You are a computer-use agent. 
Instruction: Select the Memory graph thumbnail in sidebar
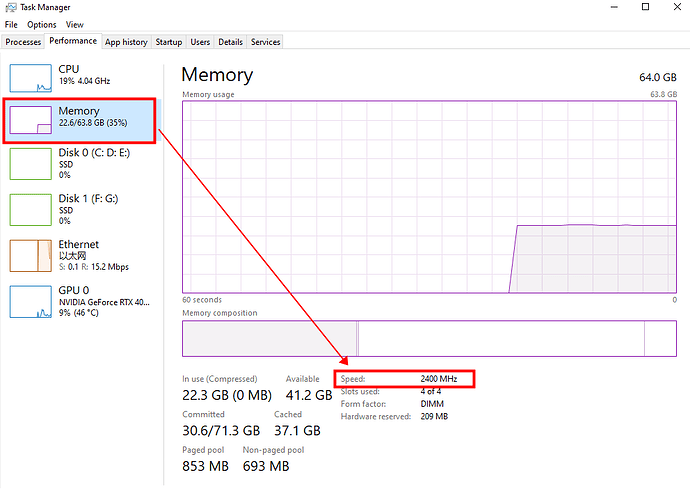[x=30, y=121]
